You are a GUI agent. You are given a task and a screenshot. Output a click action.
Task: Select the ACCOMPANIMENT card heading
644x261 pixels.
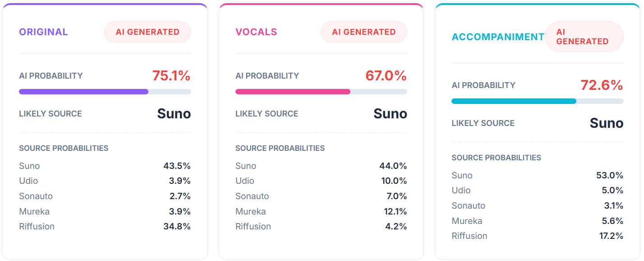tap(498, 37)
